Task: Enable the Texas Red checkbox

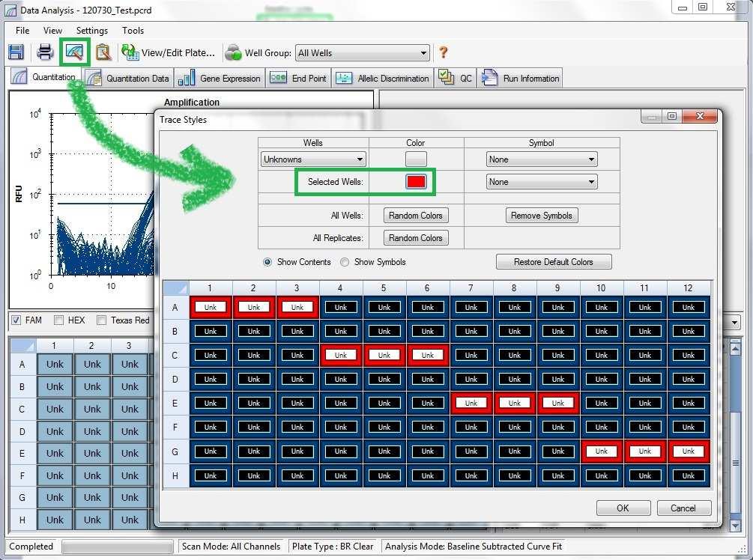Action: [101, 320]
